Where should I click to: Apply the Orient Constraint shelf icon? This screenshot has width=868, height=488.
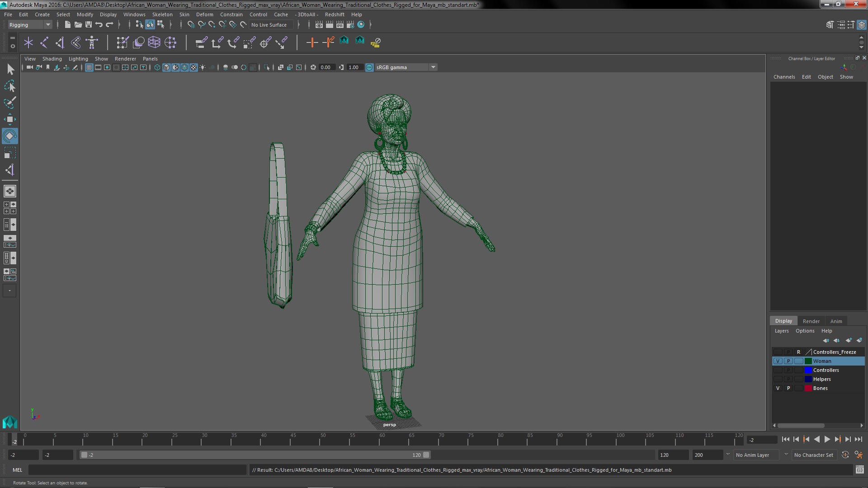233,42
